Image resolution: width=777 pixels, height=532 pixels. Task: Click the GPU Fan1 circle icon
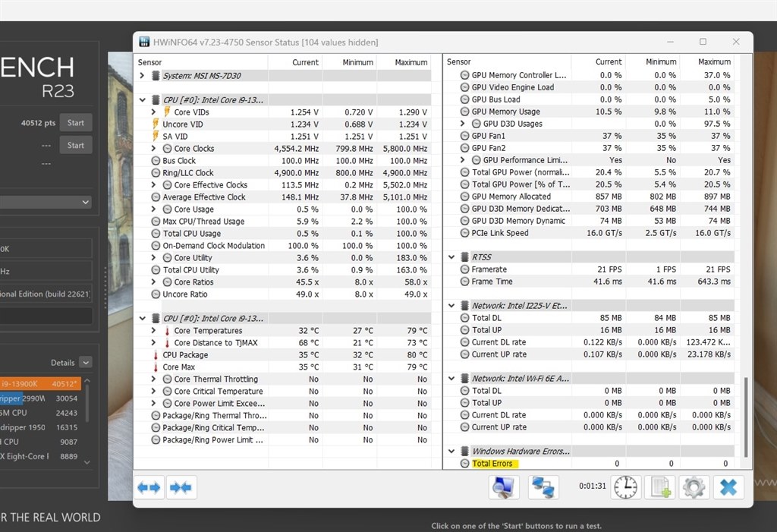(464, 136)
